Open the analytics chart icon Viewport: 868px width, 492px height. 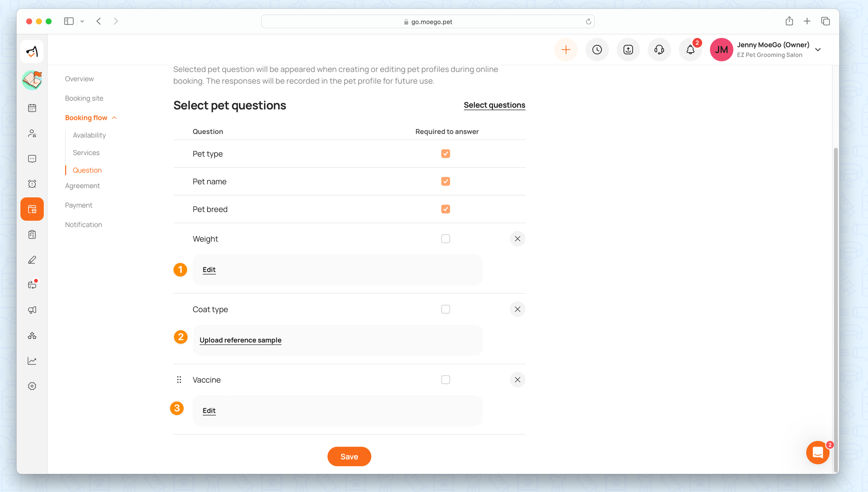click(x=32, y=361)
